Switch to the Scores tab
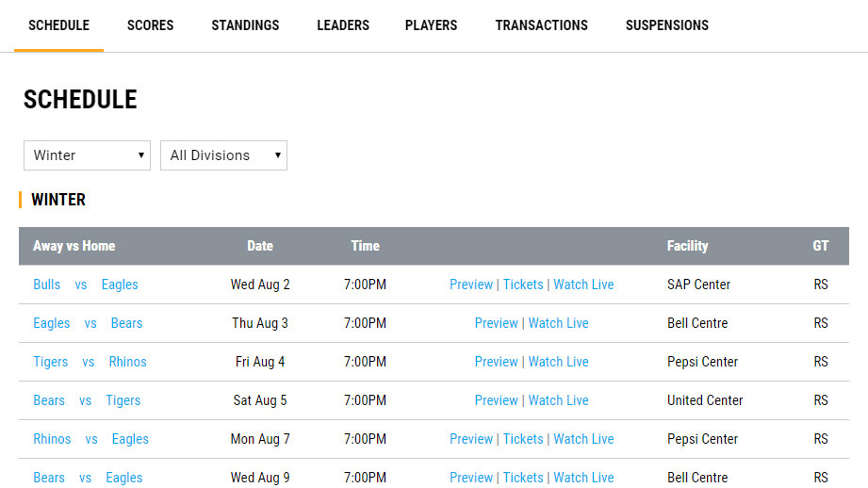 [151, 25]
